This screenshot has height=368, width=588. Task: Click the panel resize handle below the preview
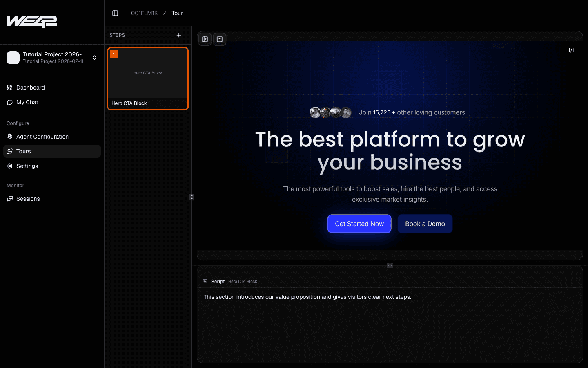tap(390, 265)
